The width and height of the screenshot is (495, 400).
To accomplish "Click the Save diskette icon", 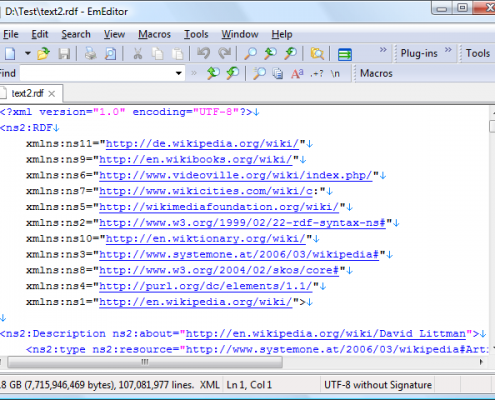I will (64, 53).
